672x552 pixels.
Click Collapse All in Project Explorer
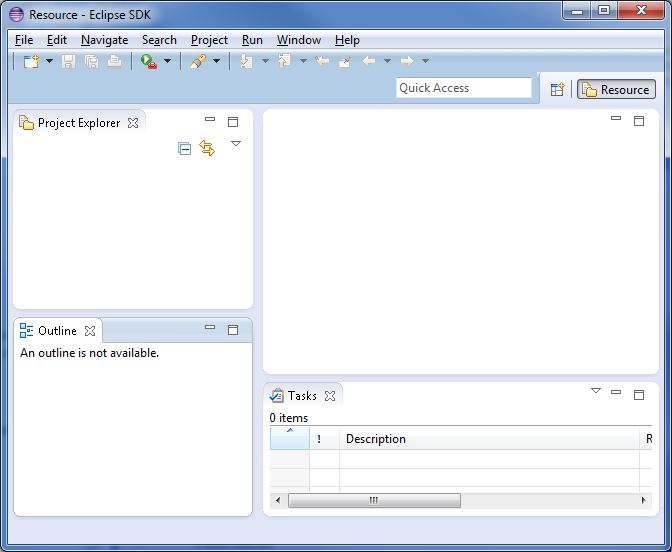[x=184, y=149]
